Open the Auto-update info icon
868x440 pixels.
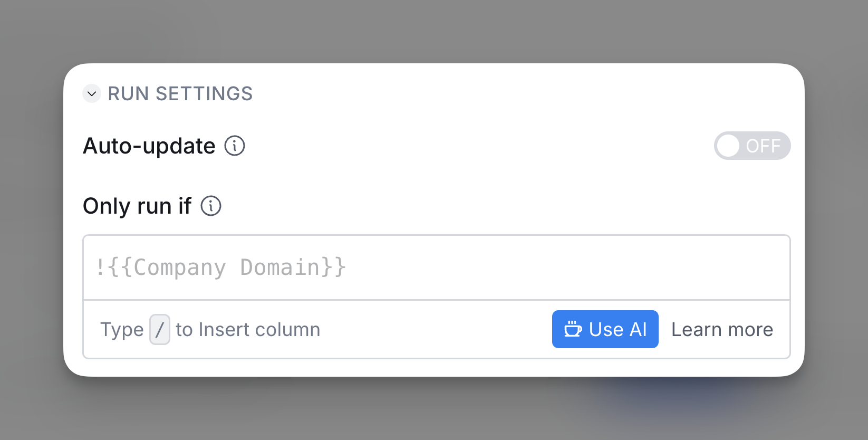coord(235,146)
